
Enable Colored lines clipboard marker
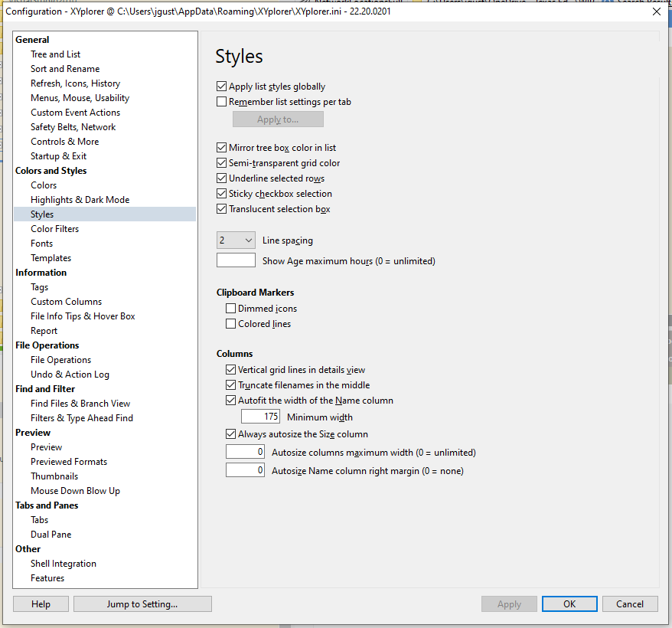pos(231,323)
